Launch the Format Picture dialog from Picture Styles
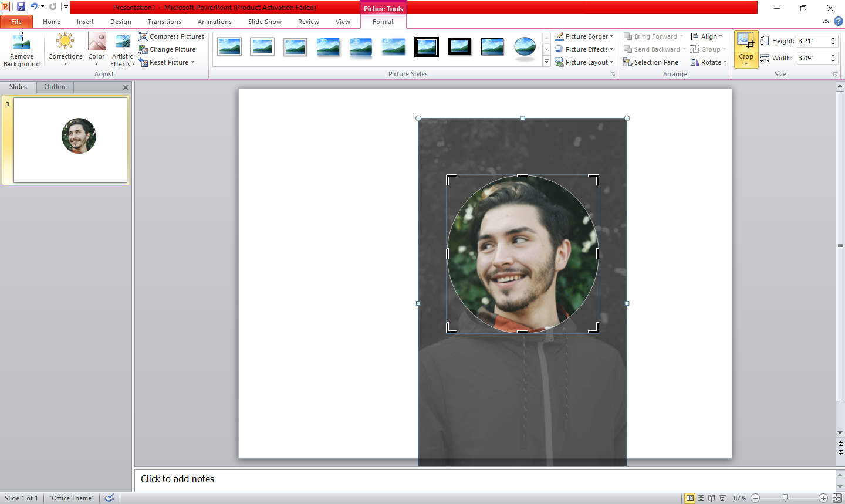Image resolution: width=845 pixels, height=504 pixels. point(613,75)
